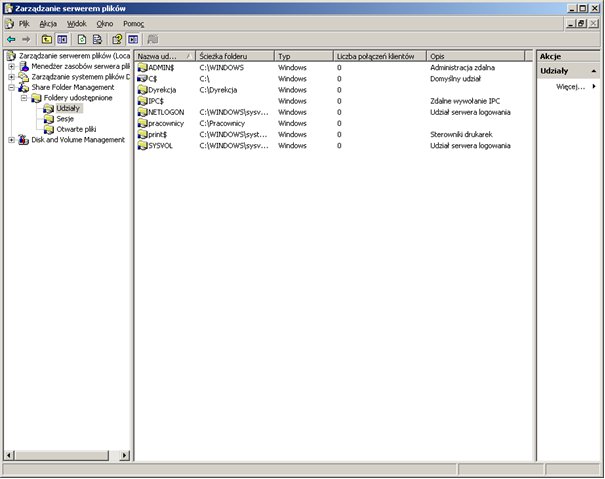
Task: Click the Zarządzanie systemem plików icon
Action: [x=24, y=77]
